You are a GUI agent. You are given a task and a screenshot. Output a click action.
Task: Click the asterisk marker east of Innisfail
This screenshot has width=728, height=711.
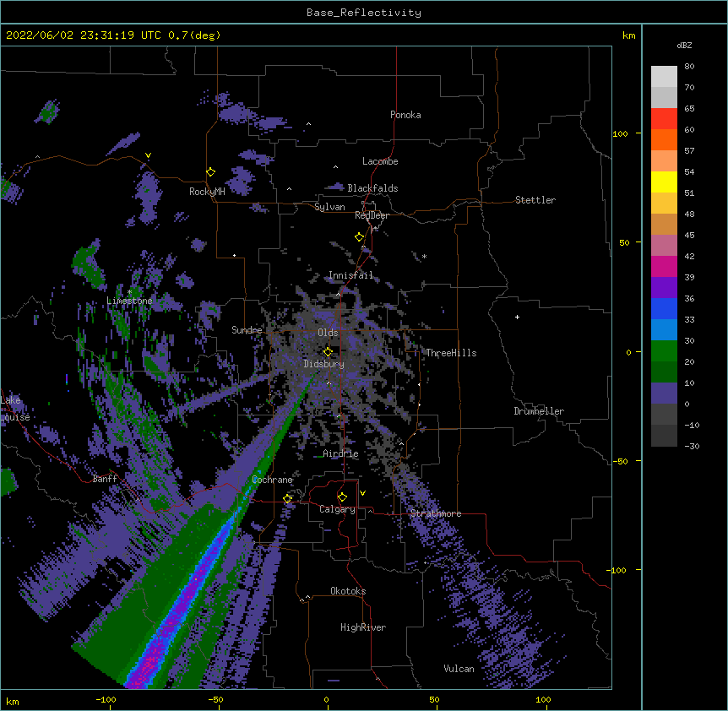click(x=424, y=257)
